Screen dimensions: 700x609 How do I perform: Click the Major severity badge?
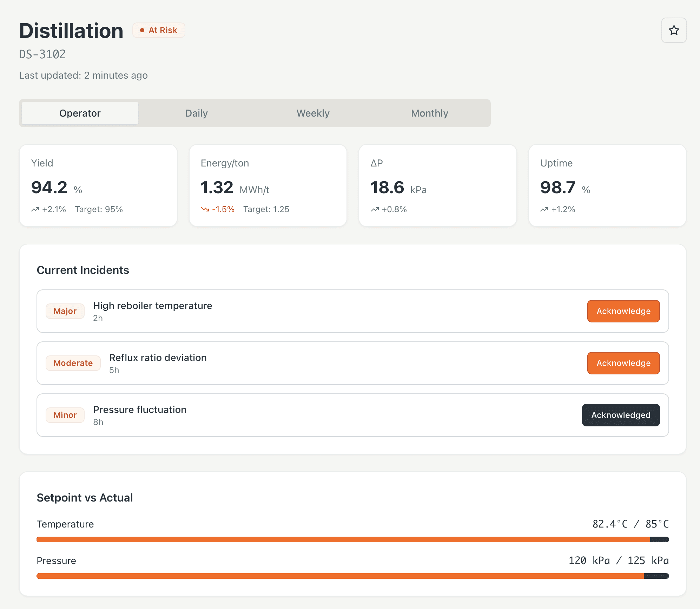[x=65, y=311]
